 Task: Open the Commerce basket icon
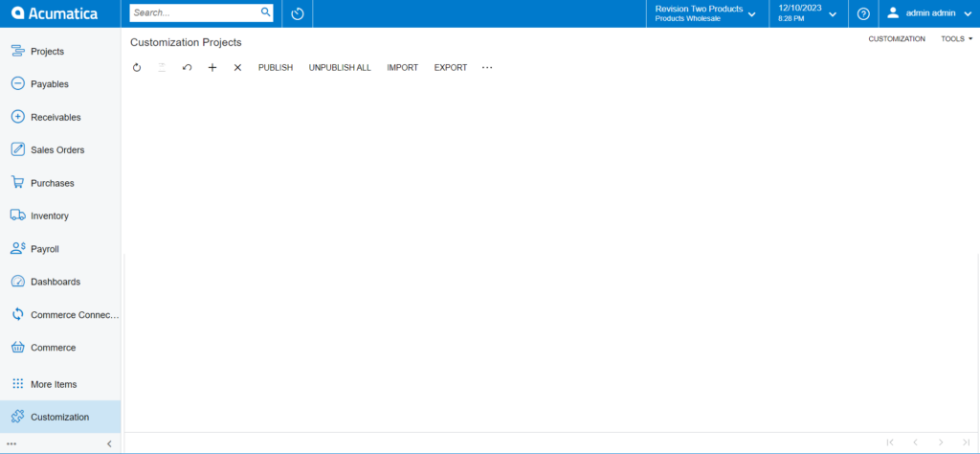[17, 347]
